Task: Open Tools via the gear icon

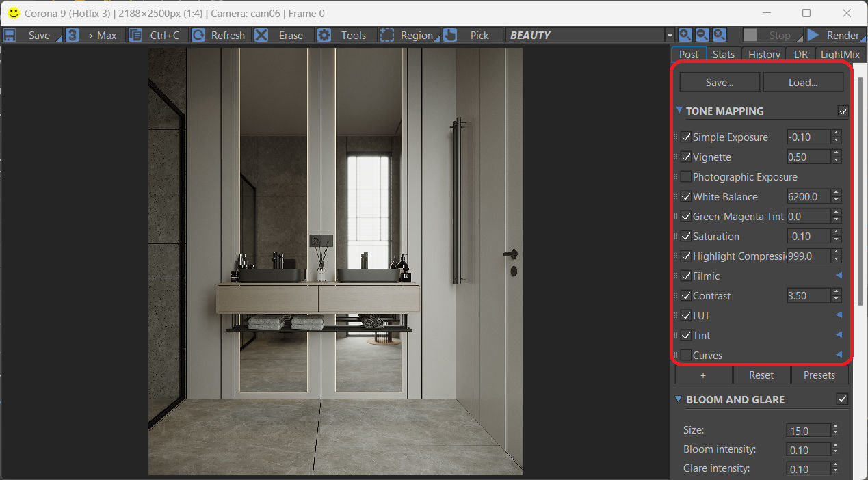Action: tap(324, 35)
